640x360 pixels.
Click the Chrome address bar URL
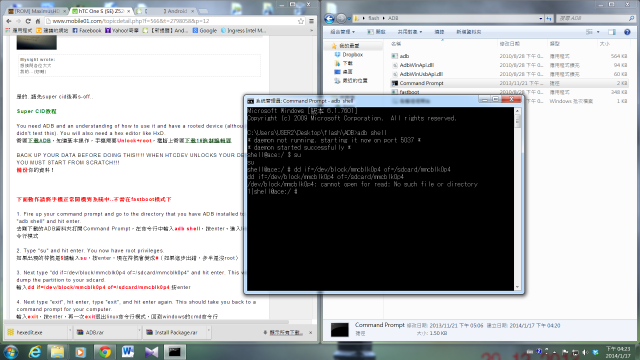click(x=131, y=21)
